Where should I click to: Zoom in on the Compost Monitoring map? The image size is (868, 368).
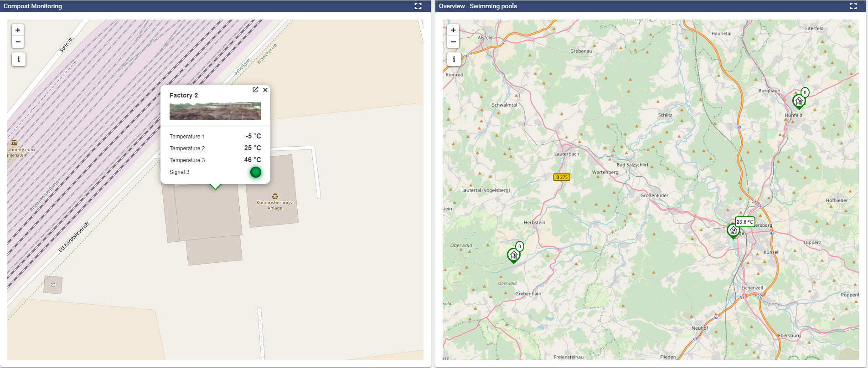pyautogui.click(x=18, y=30)
